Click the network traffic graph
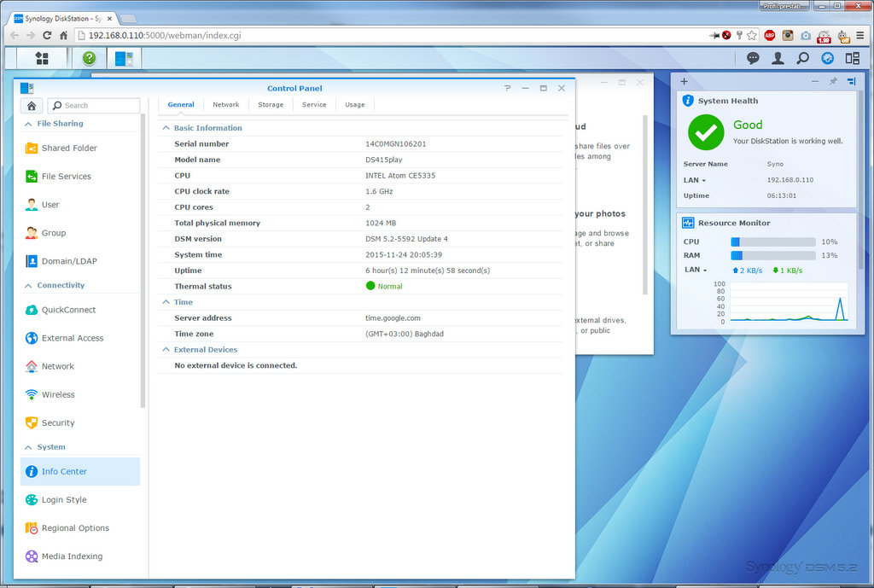Image resolution: width=874 pixels, height=588 pixels. coord(789,301)
